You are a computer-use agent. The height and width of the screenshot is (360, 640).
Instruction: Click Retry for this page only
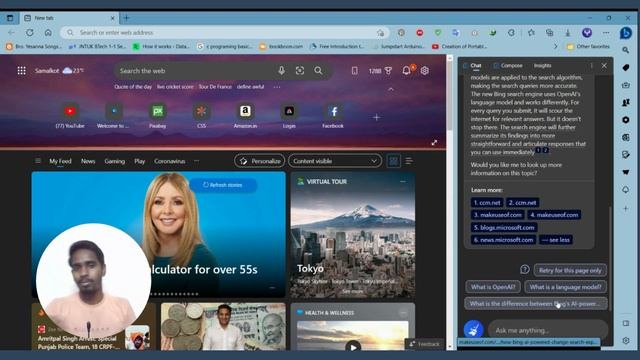(570, 270)
